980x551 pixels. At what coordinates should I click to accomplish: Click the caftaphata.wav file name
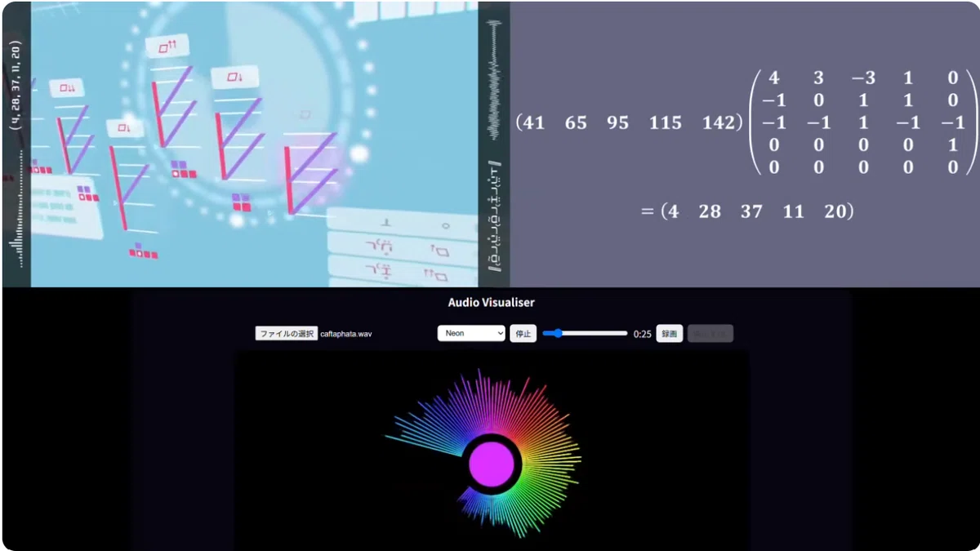[x=345, y=334]
